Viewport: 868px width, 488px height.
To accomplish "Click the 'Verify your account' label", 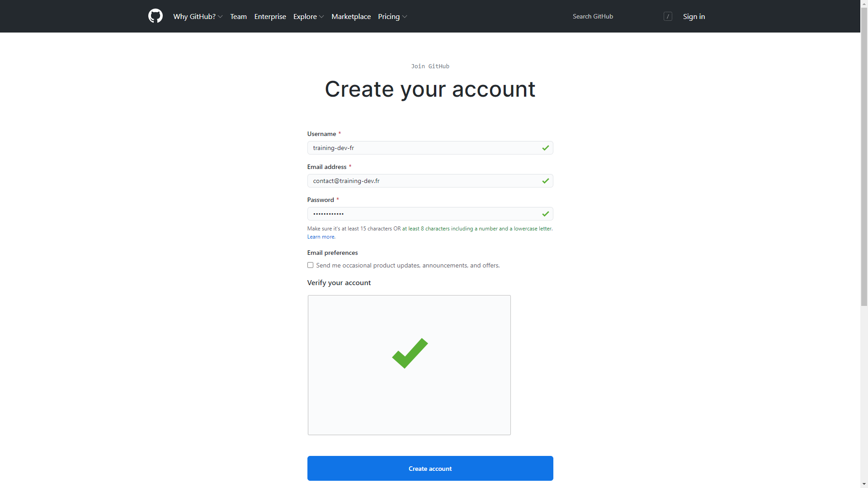I will click(x=339, y=283).
